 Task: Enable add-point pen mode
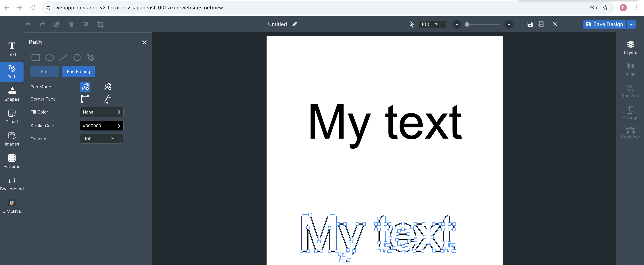click(85, 87)
